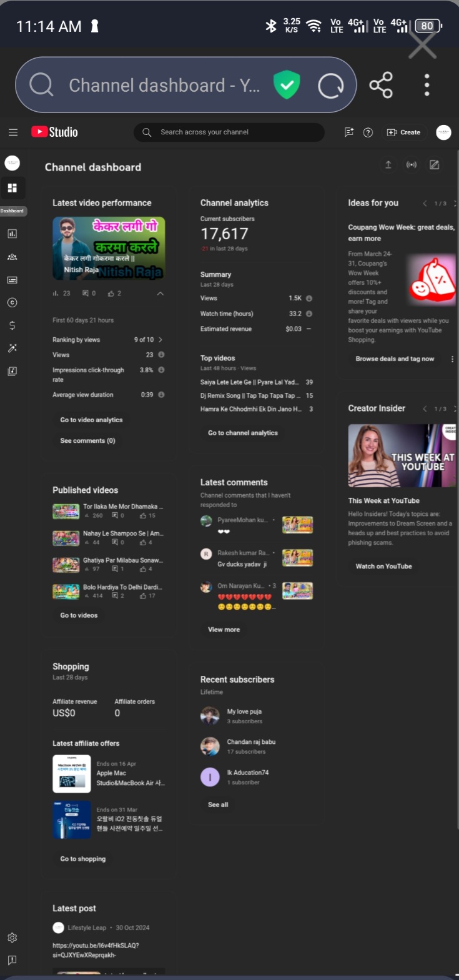The image size is (459, 980).
Task: Click See all recent subscribers
Action: click(218, 805)
